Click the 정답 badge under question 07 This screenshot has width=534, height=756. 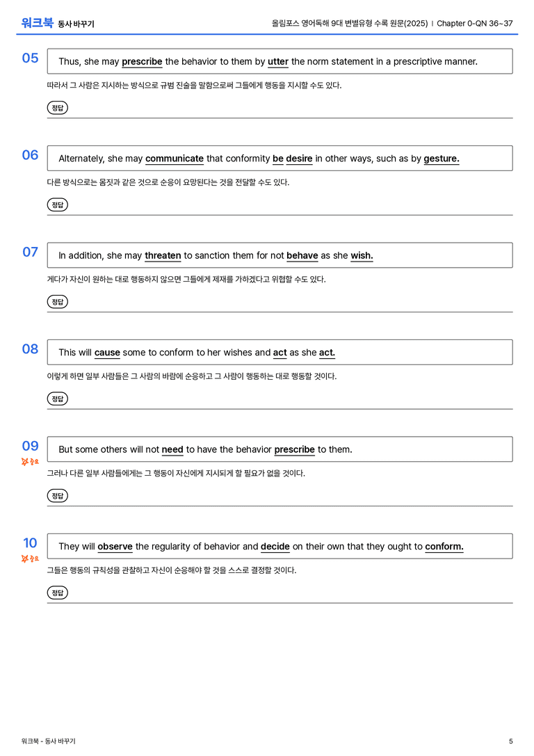(x=57, y=301)
